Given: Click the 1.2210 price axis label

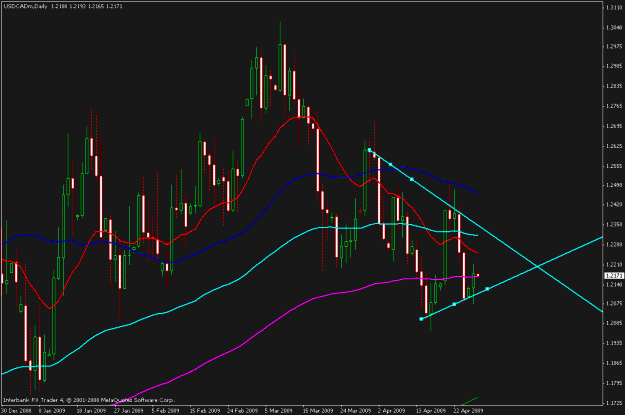Looking at the screenshot, I should tap(614, 264).
